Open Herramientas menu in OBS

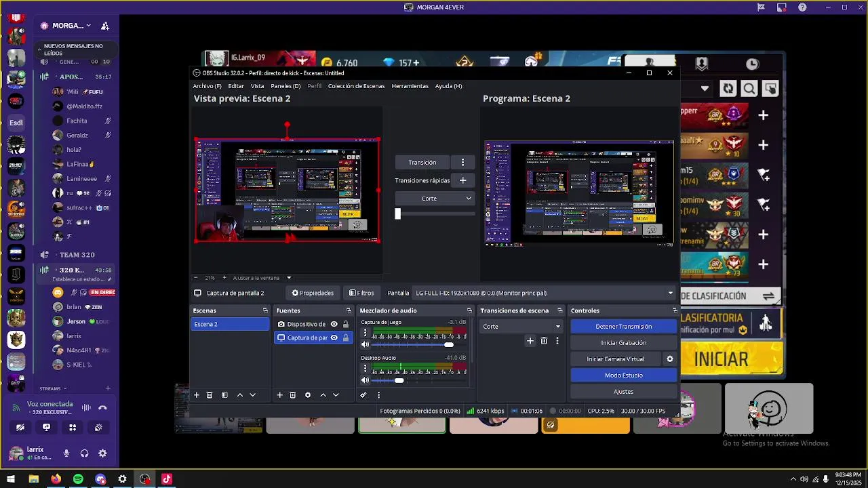[x=410, y=86]
